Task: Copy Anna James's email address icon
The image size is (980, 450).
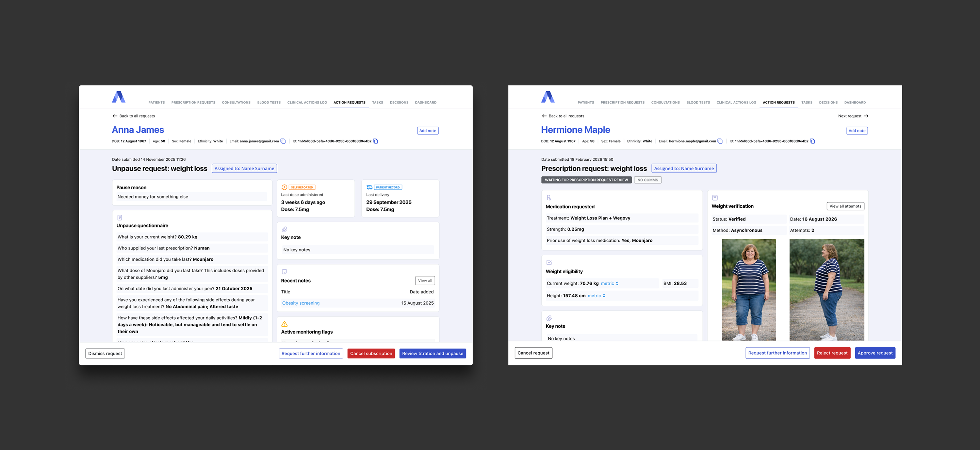Action: pos(283,141)
